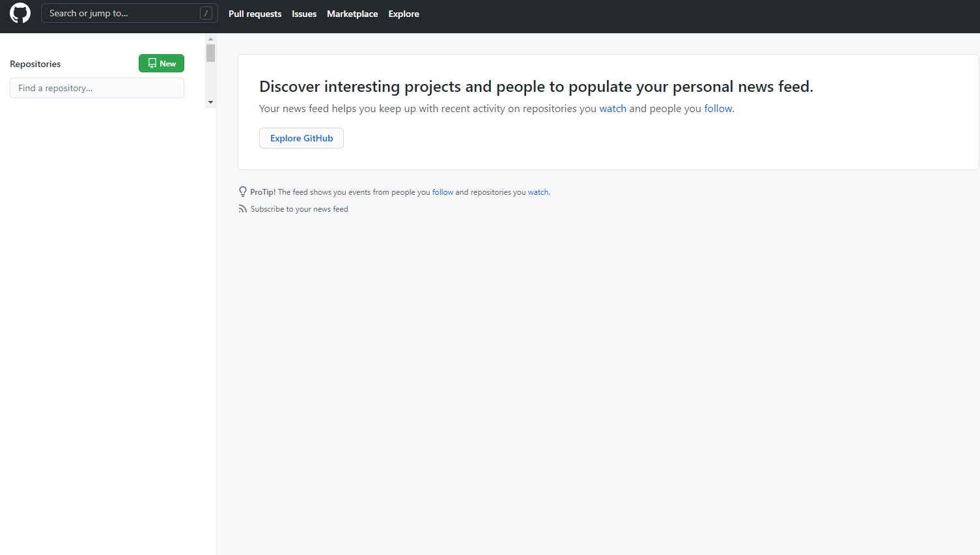The height and width of the screenshot is (555, 980).
Task: Open Issues in top navigation
Action: tap(304, 14)
